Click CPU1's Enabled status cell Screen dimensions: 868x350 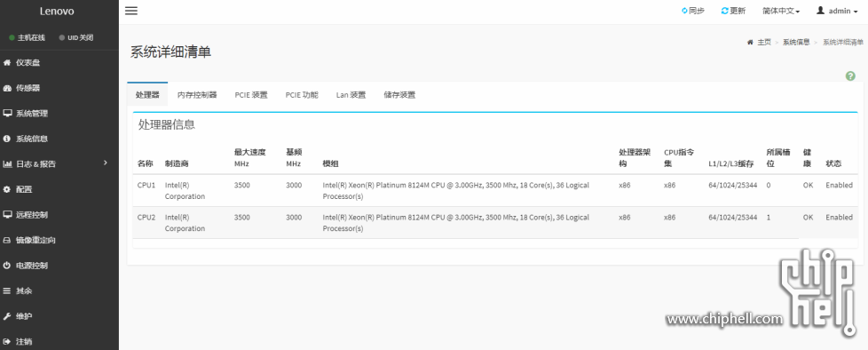(840, 185)
